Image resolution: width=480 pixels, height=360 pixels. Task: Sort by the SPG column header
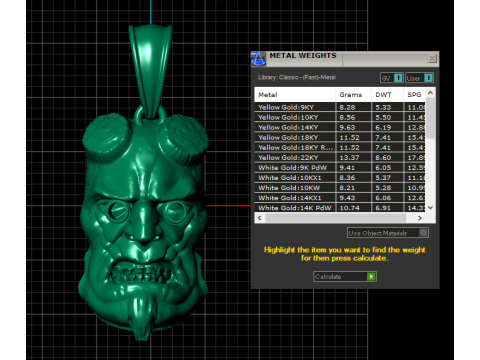click(414, 95)
